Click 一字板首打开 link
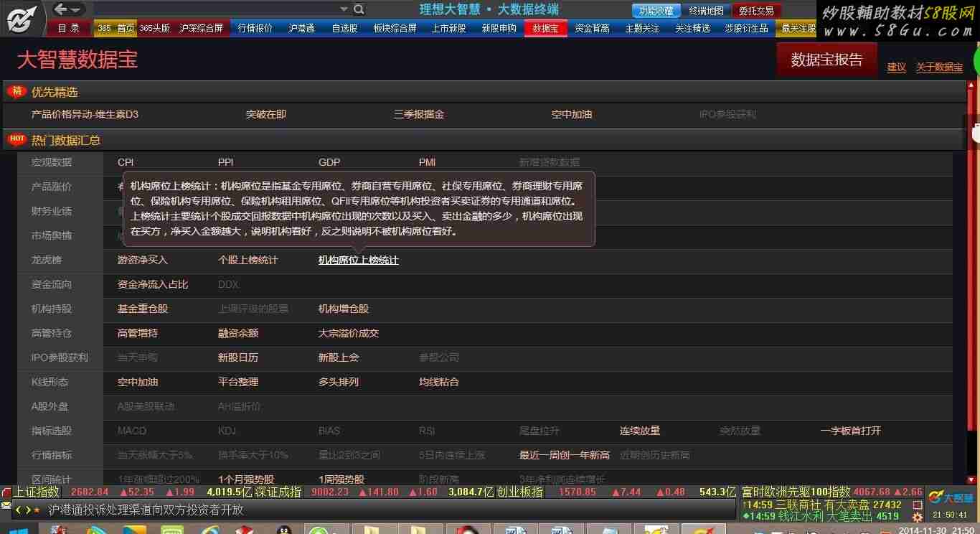Image resolution: width=980 pixels, height=534 pixels. tap(851, 431)
